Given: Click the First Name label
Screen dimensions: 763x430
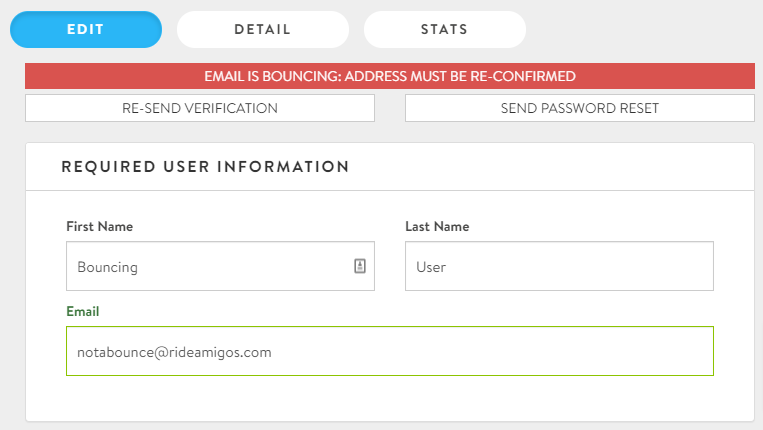Looking at the screenshot, I should (99, 227).
